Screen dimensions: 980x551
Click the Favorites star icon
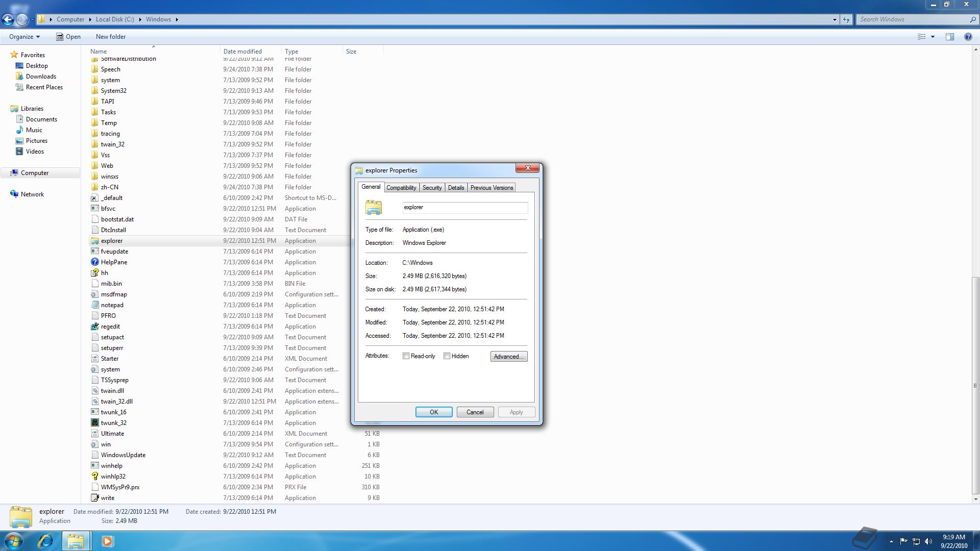(14, 55)
